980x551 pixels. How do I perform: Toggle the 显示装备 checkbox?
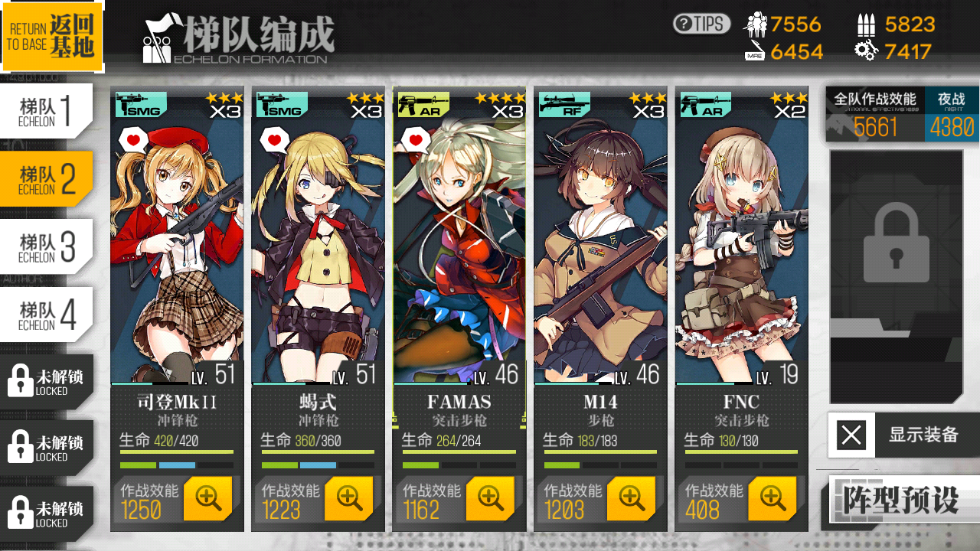coord(851,435)
